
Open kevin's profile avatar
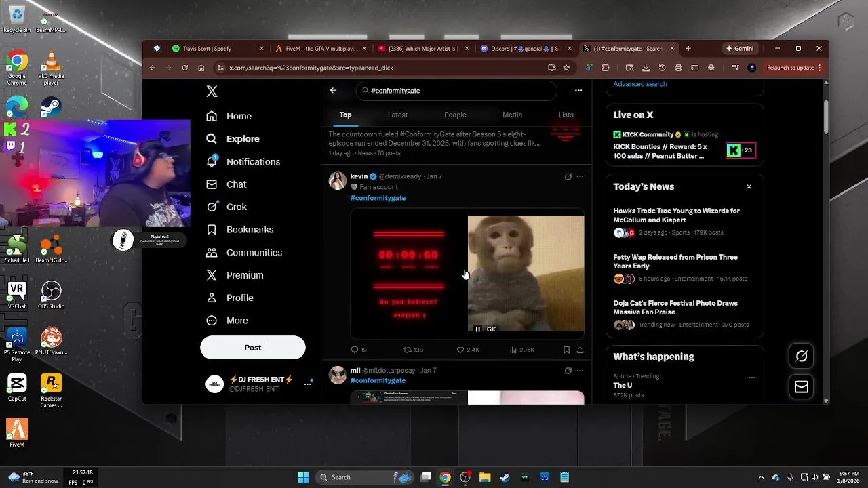338,180
